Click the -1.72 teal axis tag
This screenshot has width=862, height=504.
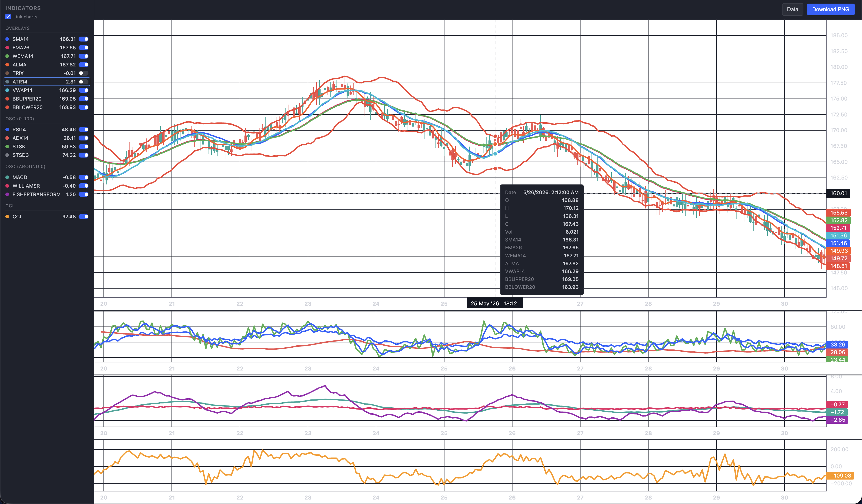[x=837, y=412]
